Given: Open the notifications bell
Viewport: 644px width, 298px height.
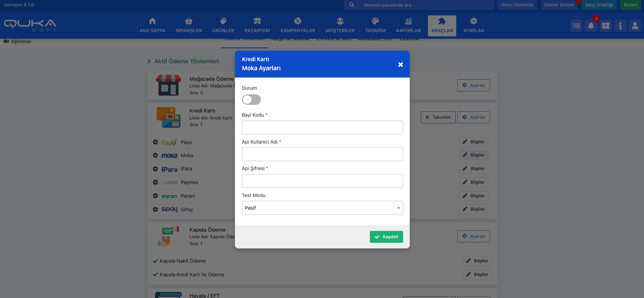Looking at the screenshot, I should pos(591,26).
